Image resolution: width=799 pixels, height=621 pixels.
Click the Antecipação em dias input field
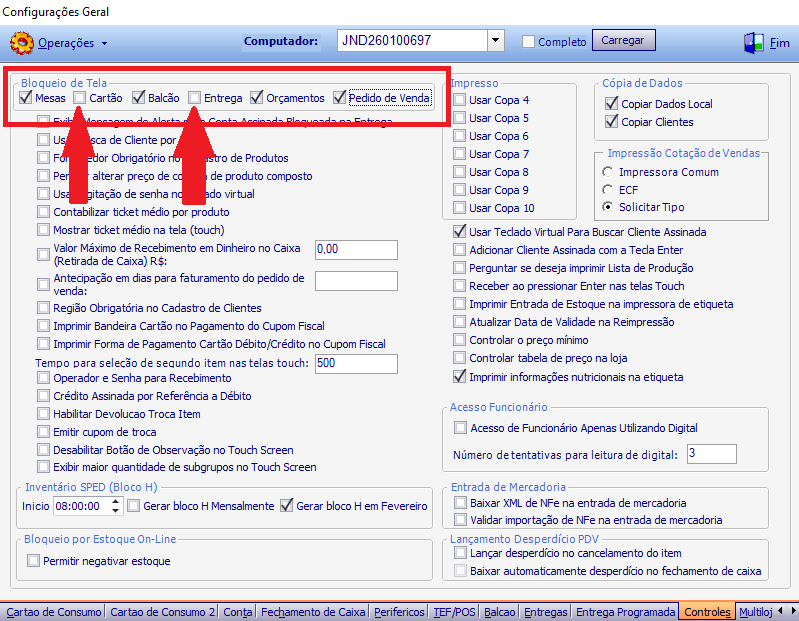point(356,281)
